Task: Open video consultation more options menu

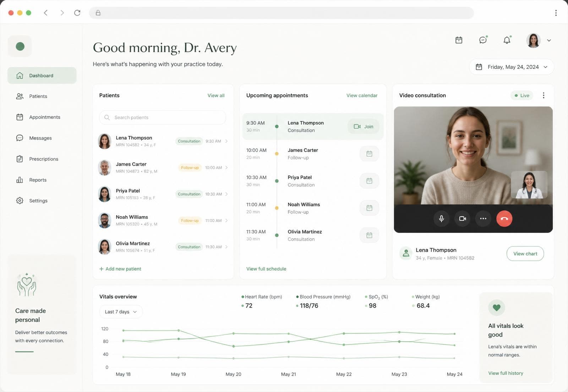Action: pos(544,96)
